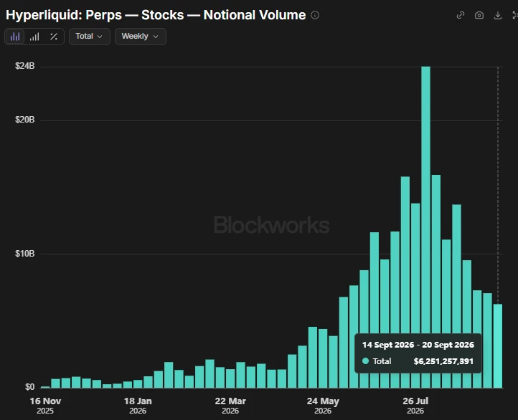This screenshot has width=518, height=420.
Task: Click the chart title 'Hyperliquid: Perps — Stocks — Notional Volume'
Action: point(156,15)
